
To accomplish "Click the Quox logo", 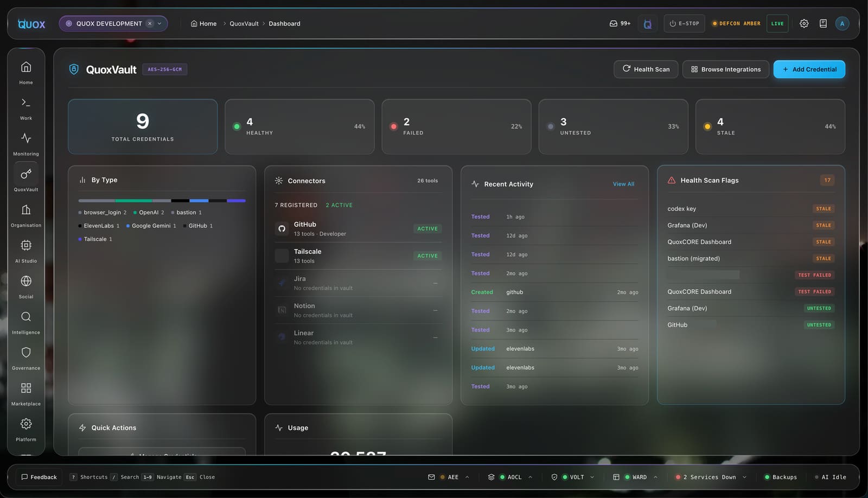I will [31, 23].
